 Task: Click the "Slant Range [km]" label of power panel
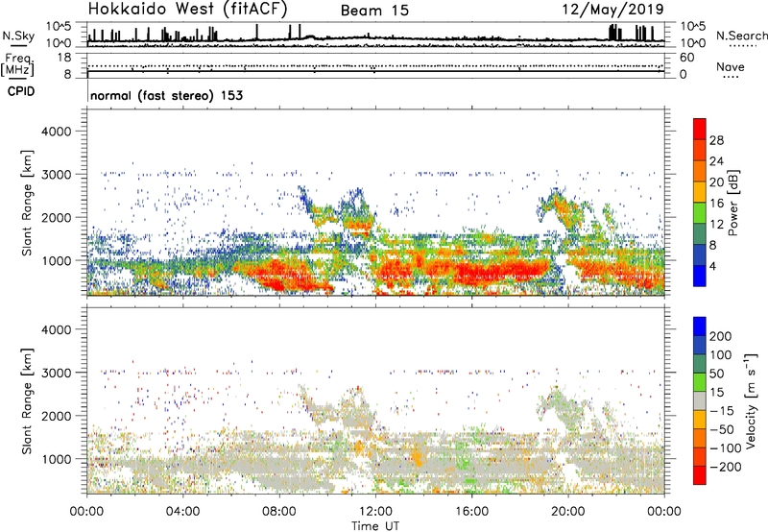pos(27,203)
